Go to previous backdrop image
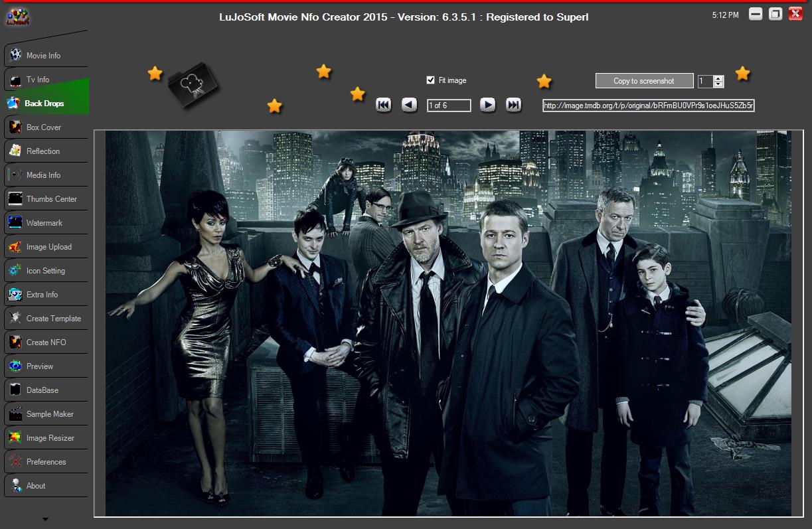 [x=409, y=105]
